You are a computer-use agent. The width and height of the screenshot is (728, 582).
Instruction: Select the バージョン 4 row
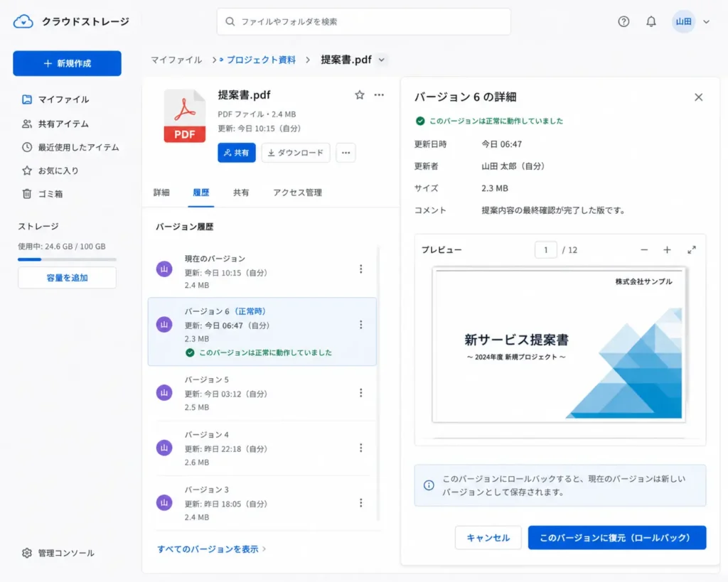[262, 448]
